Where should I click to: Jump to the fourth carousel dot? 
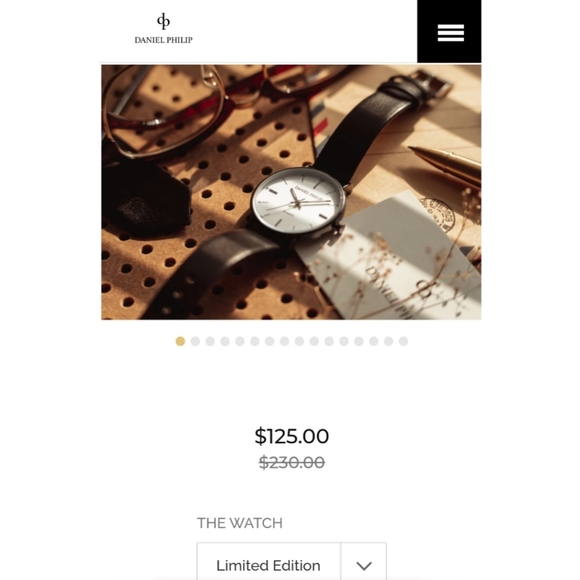tap(225, 341)
